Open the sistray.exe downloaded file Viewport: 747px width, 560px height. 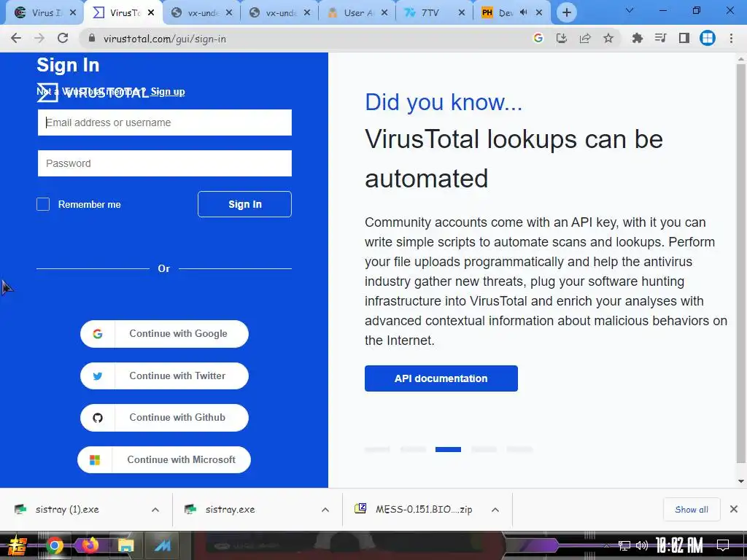(230, 510)
